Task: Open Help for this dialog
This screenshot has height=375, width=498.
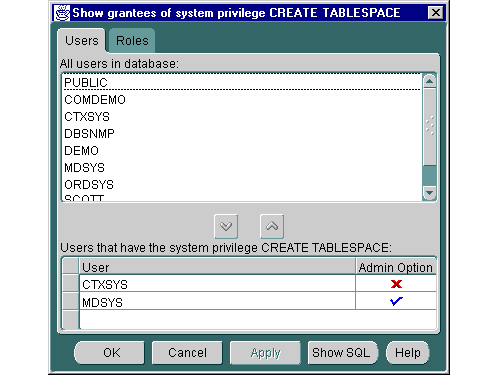Action: coord(408,353)
